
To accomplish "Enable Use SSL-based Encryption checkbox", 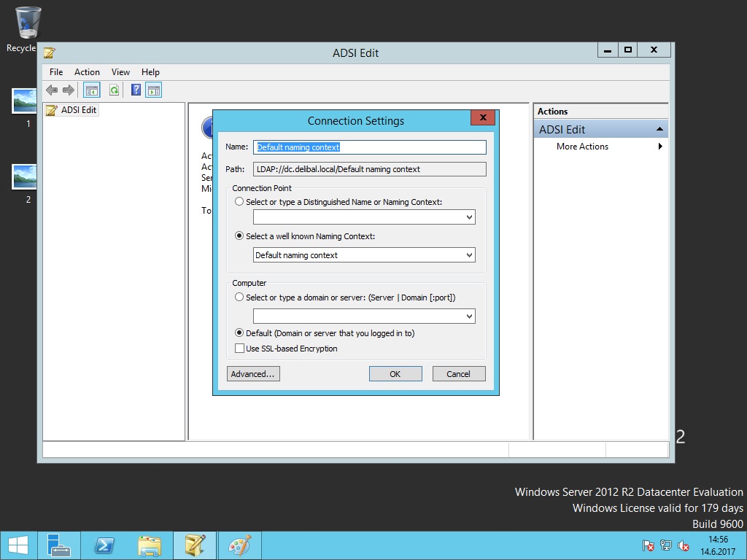I will click(239, 349).
